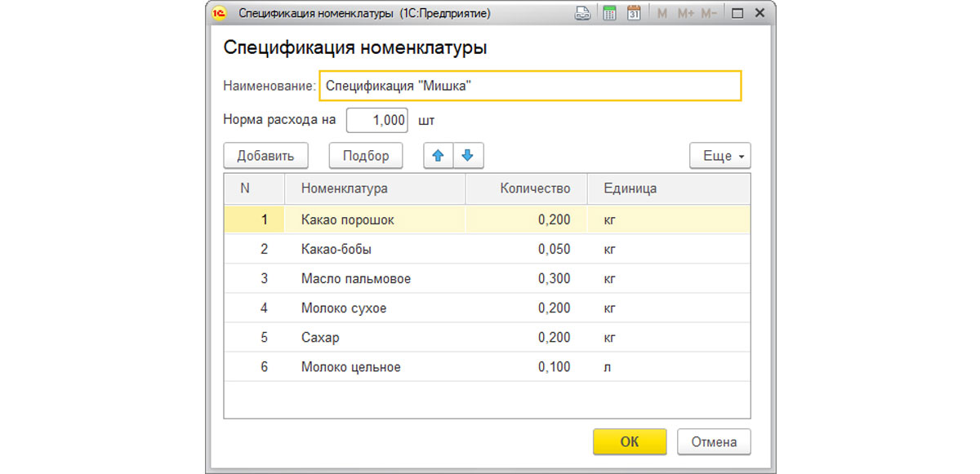This screenshot has width=980, height=474.
Task: Select the Какао-бобы row
Action: (x=367, y=249)
